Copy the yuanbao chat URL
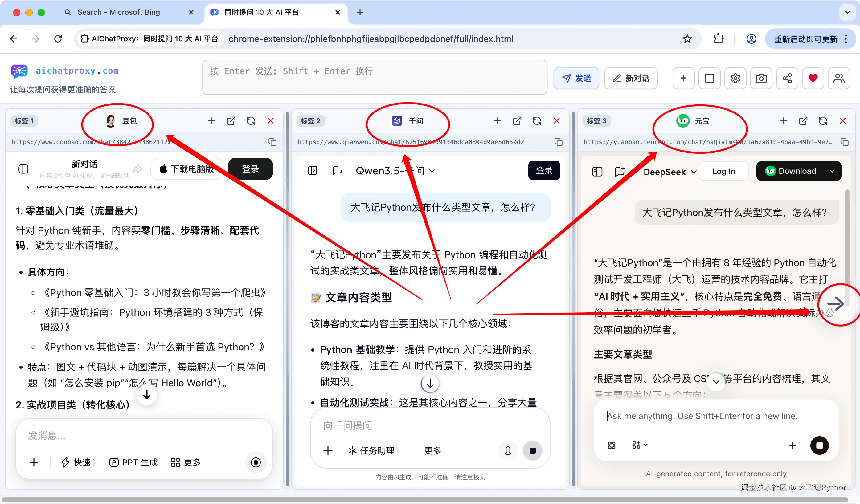860x504 pixels. 845,142
